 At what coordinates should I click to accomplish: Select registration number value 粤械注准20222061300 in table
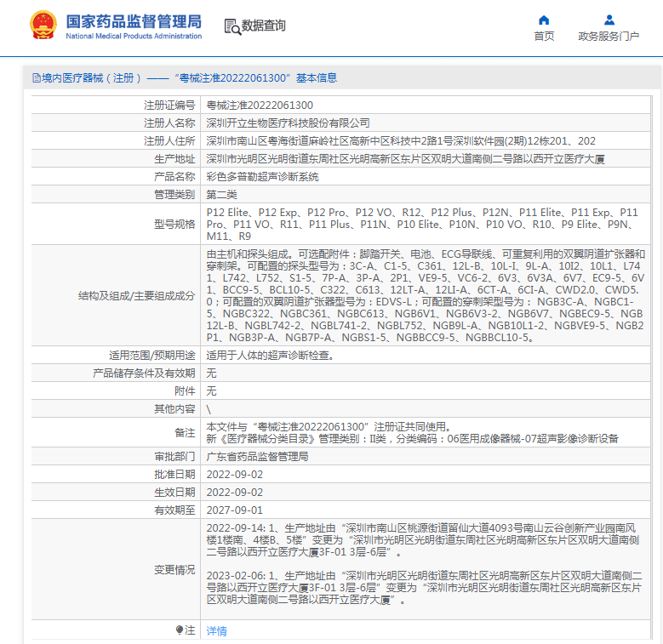(253, 105)
